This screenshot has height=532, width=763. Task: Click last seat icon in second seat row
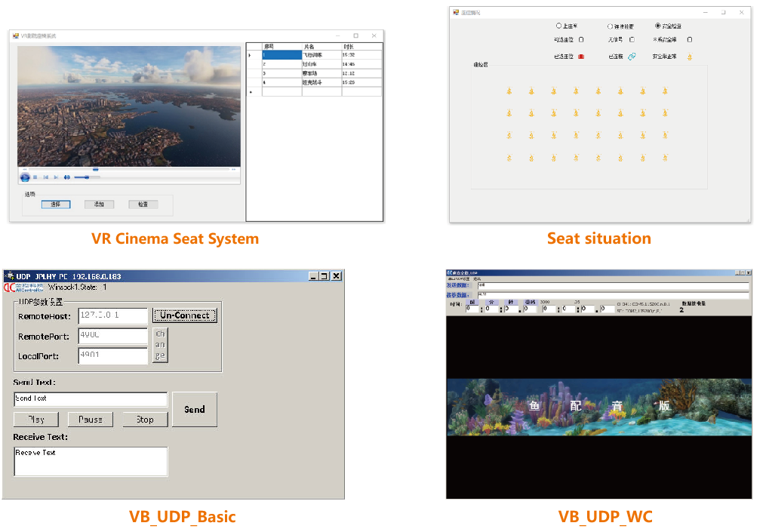pyautogui.click(x=665, y=113)
